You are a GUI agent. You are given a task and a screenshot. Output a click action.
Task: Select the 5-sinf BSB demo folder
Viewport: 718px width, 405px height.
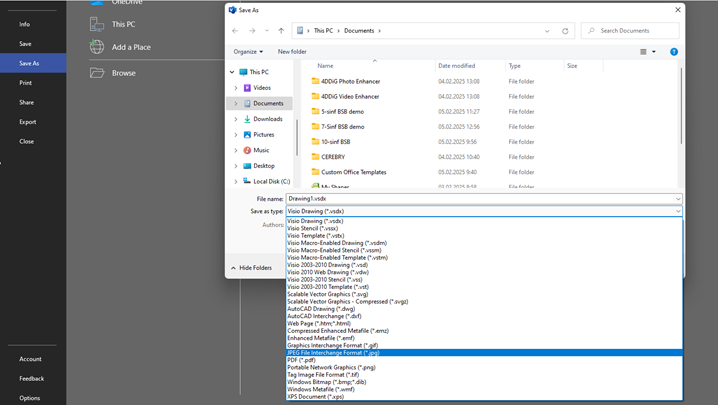coord(342,111)
